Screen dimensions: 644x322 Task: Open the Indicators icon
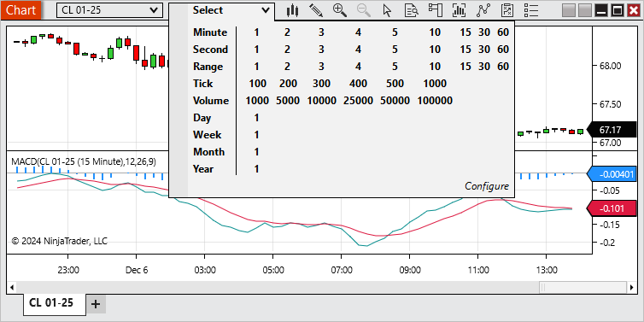(459, 10)
